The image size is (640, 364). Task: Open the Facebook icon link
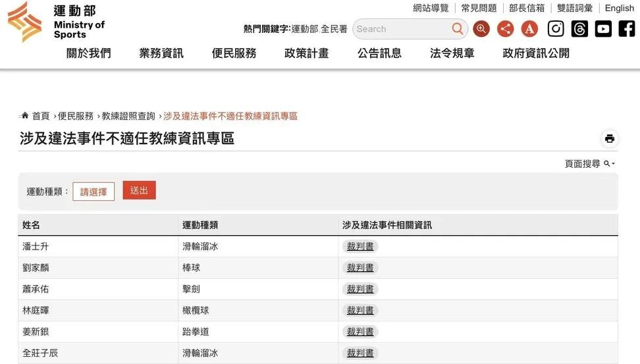pos(627,28)
